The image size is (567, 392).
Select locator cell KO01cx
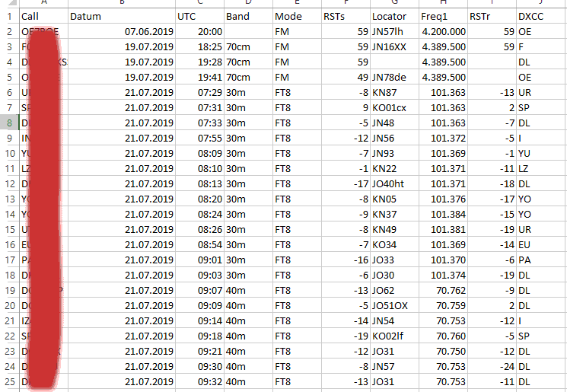(394, 108)
